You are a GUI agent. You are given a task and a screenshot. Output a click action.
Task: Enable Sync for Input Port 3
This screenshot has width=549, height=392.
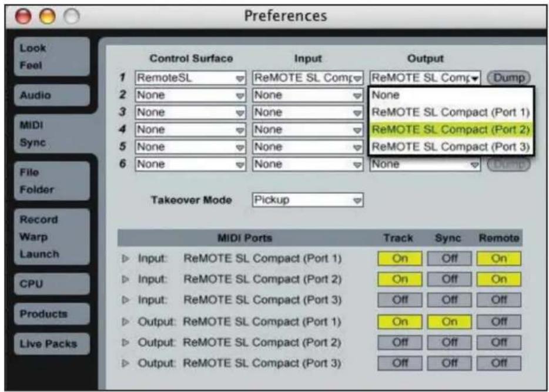pos(449,300)
